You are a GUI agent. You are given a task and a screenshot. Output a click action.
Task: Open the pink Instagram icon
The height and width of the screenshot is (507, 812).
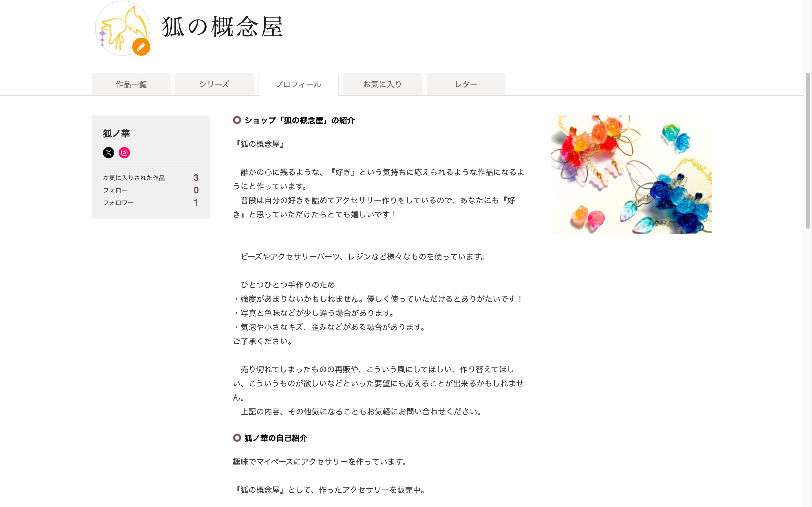pos(124,153)
